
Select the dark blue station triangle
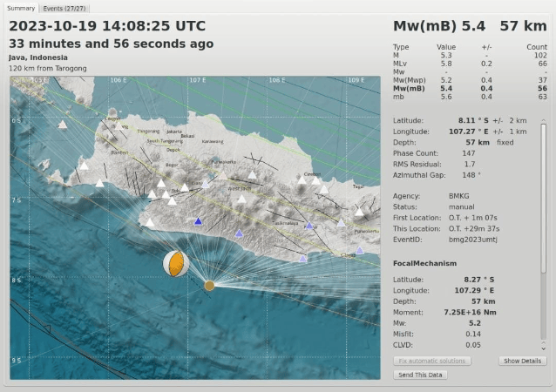pyautogui.click(x=198, y=221)
